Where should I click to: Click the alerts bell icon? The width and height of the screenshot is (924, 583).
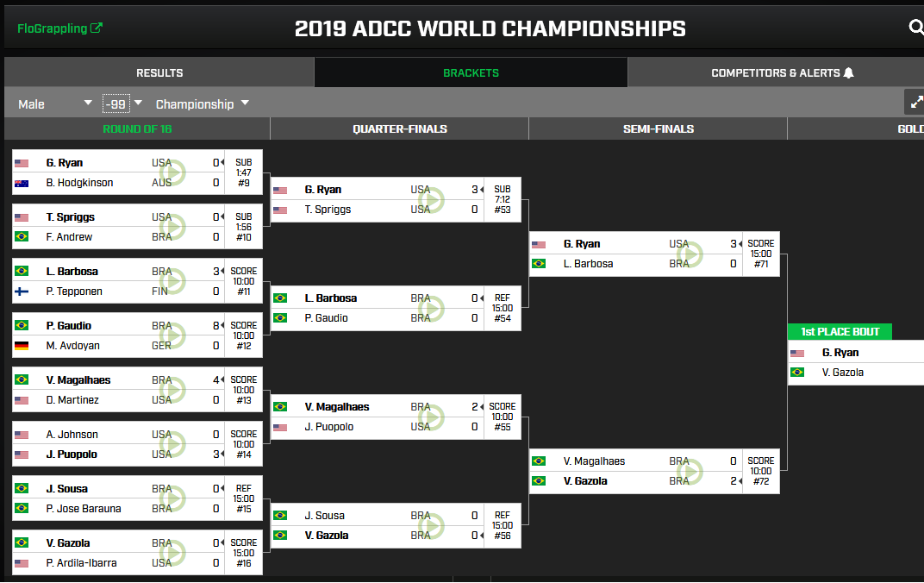pyautogui.click(x=848, y=73)
